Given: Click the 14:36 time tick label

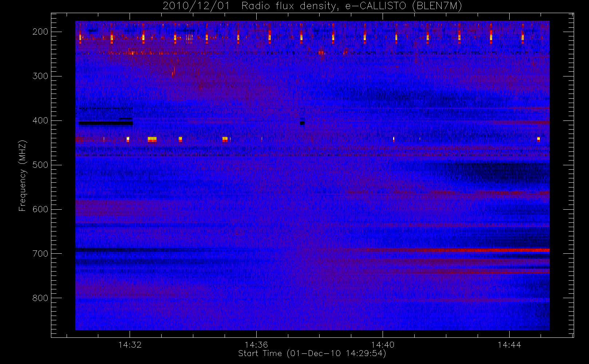Looking at the screenshot, I should point(256,345).
